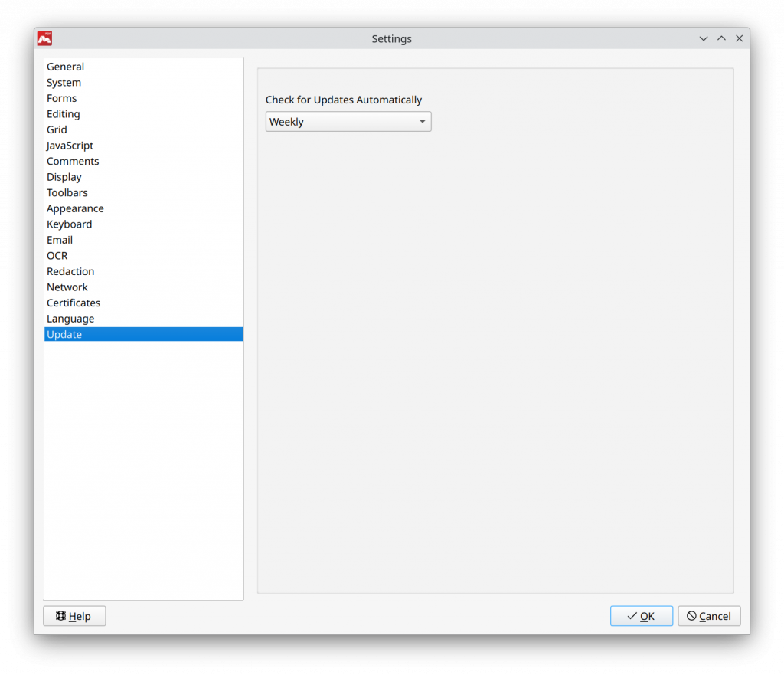Select the Language settings entry
This screenshot has width=784, height=675.
[70, 318]
